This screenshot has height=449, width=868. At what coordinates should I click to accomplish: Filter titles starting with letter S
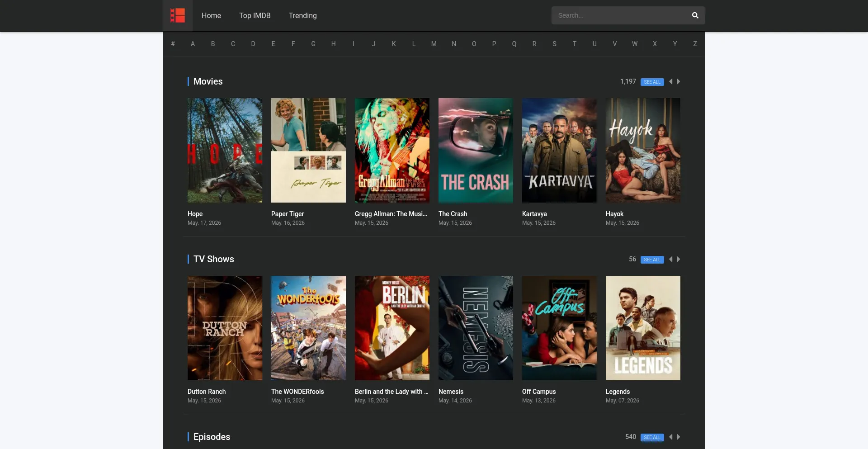[x=554, y=44]
